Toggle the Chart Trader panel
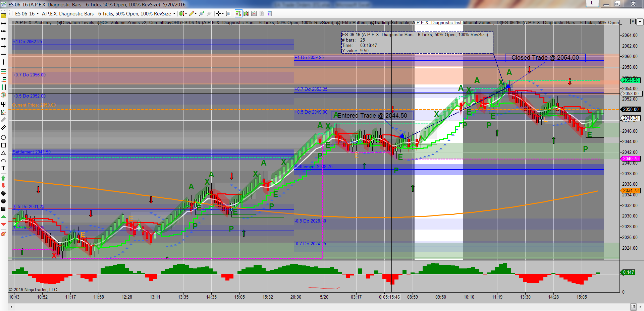This screenshot has height=311, width=644. (x=238, y=13)
